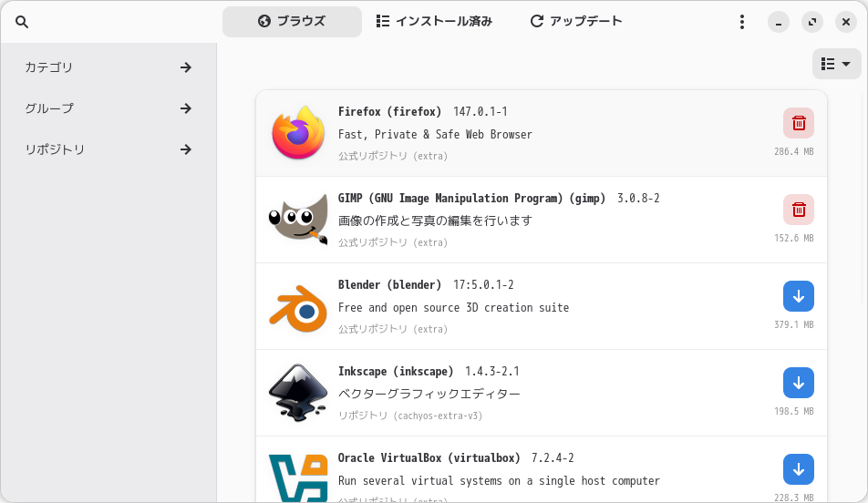Screen dimensions: 868x503
Task: Switch to the ブラウズ tab
Action: pos(293,22)
